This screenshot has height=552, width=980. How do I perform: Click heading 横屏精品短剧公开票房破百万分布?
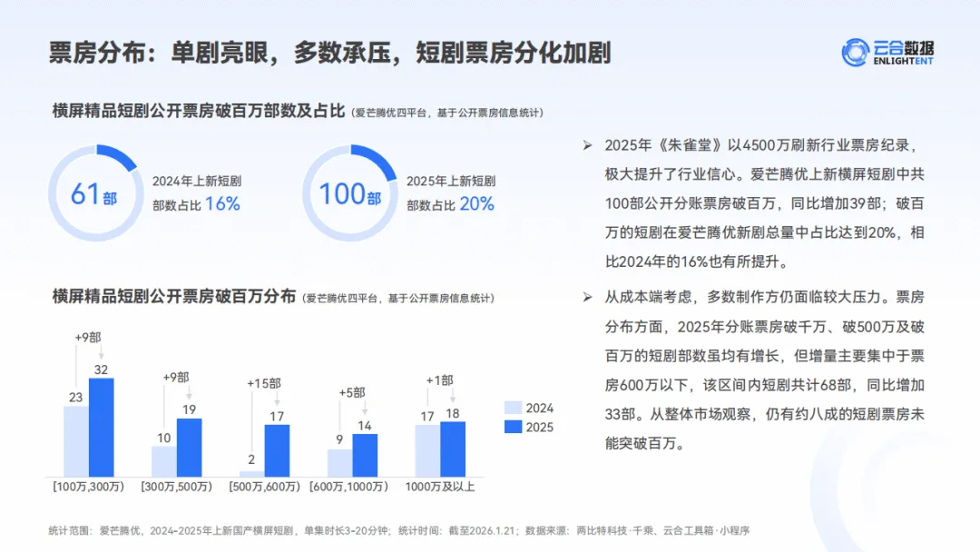click(x=173, y=296)
